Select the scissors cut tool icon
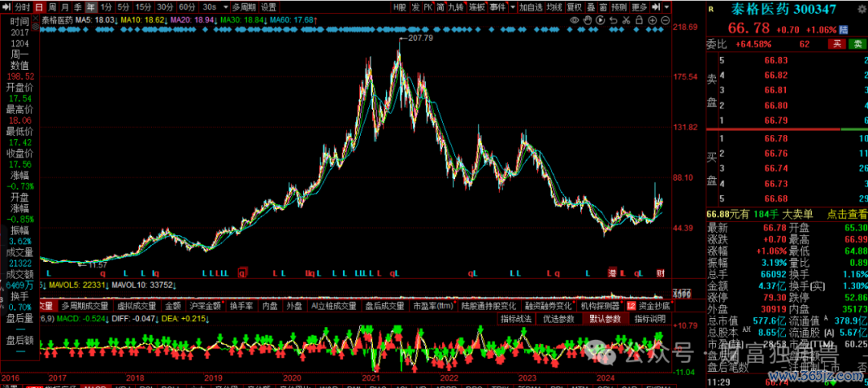Screen dimensions: 868x388 (626, 20)
